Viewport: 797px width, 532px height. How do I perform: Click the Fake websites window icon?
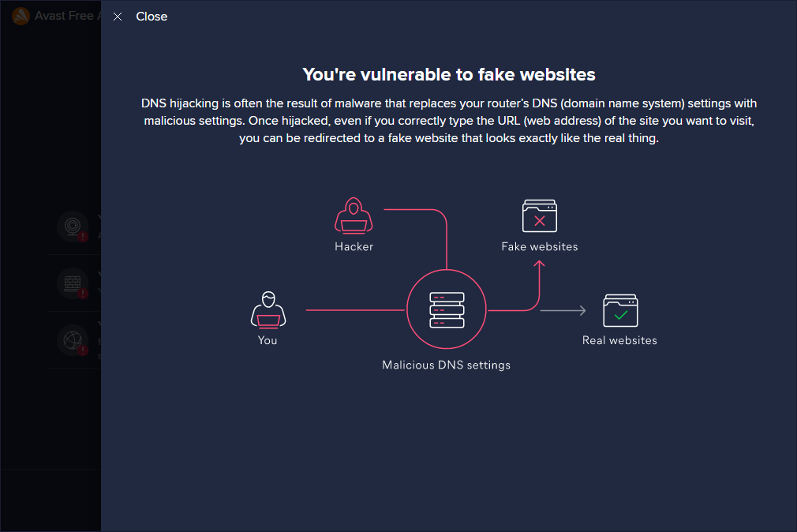[539, 215]
